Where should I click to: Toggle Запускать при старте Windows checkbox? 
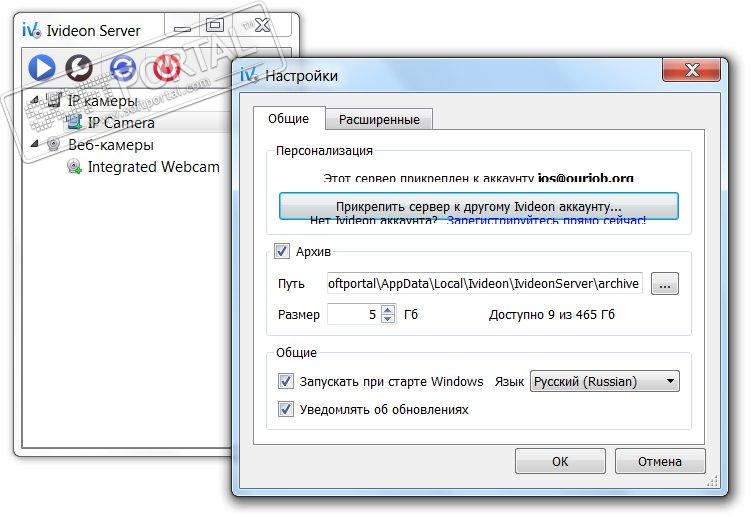[x=286, y=381]
